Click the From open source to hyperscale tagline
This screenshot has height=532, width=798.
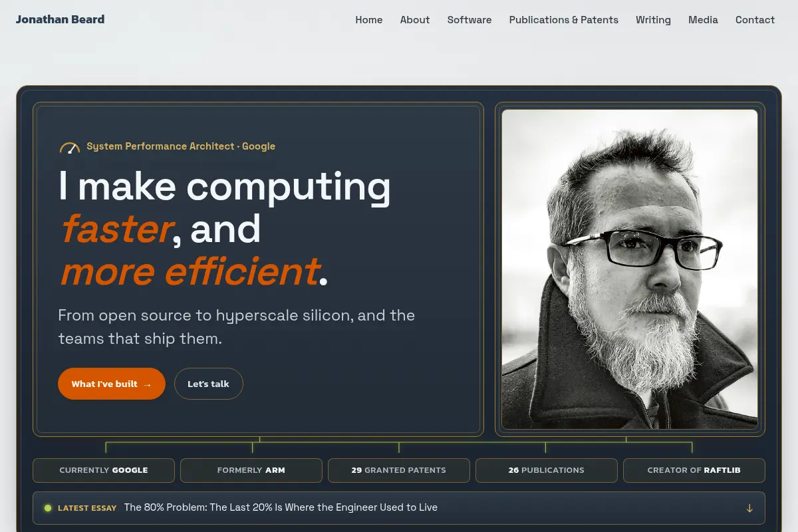coord(237,327)
